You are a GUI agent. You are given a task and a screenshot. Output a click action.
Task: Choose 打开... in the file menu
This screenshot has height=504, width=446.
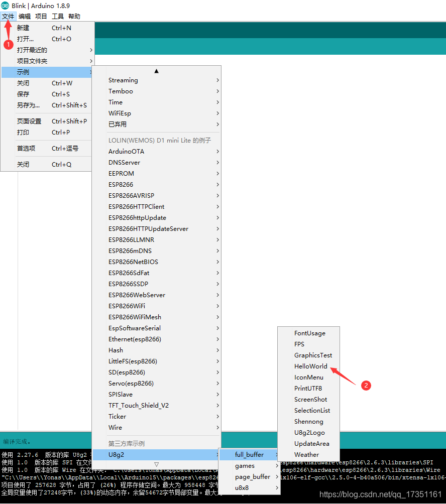[48, 39]
